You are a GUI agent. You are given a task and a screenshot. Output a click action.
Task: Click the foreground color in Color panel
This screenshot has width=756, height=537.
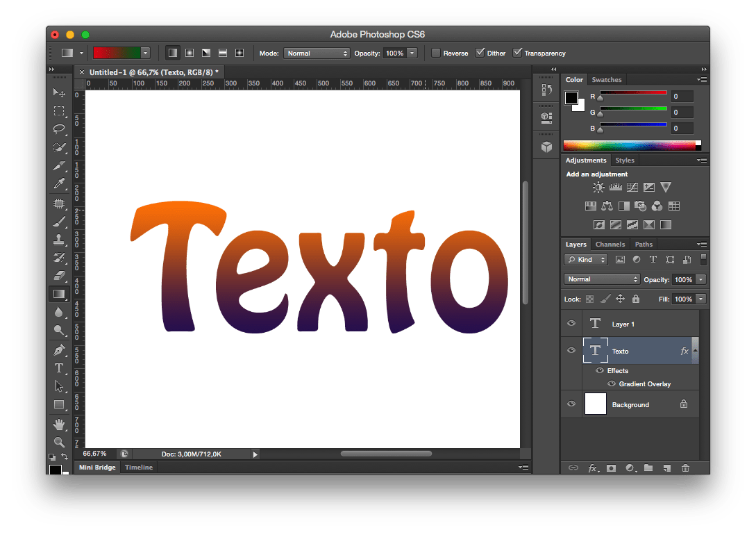tap(571, 97)
